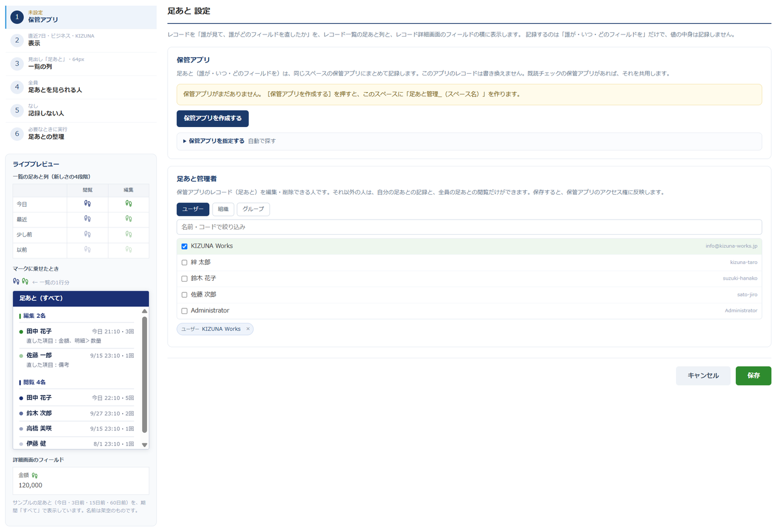Click the 名前・コードで絞り込み filter field
Screen dimensions: 777x532
469,227
